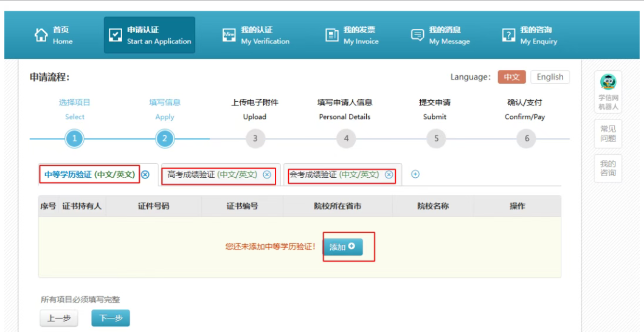Select 中文 language option
The height and width of the screenshot is (335, 644).
click(x=511, y=77)
